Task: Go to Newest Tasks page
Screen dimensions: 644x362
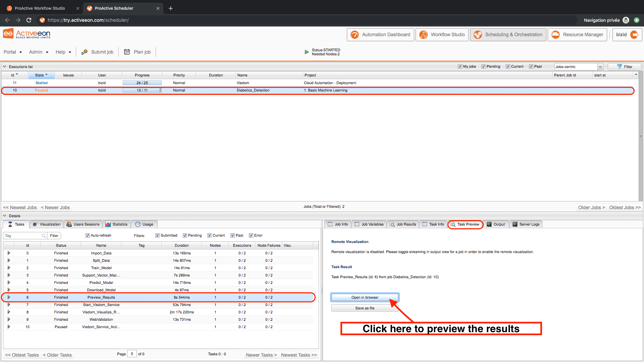Action: pos(299,355)
